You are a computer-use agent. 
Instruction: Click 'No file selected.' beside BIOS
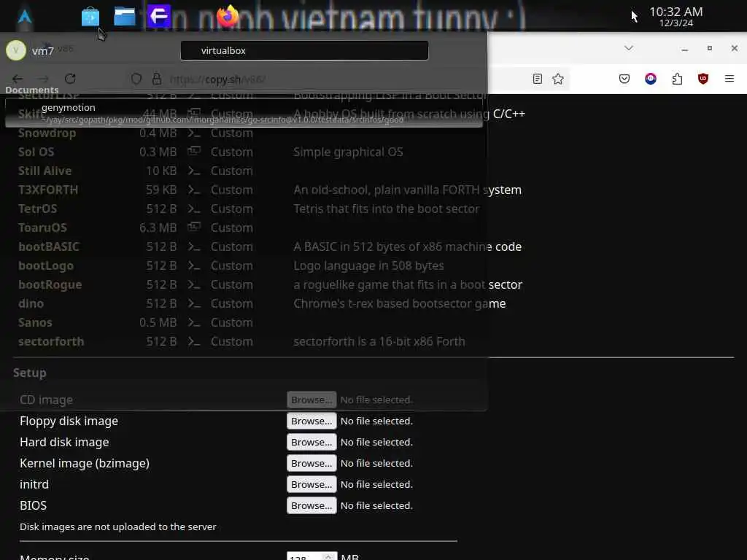tap(376, 506)
